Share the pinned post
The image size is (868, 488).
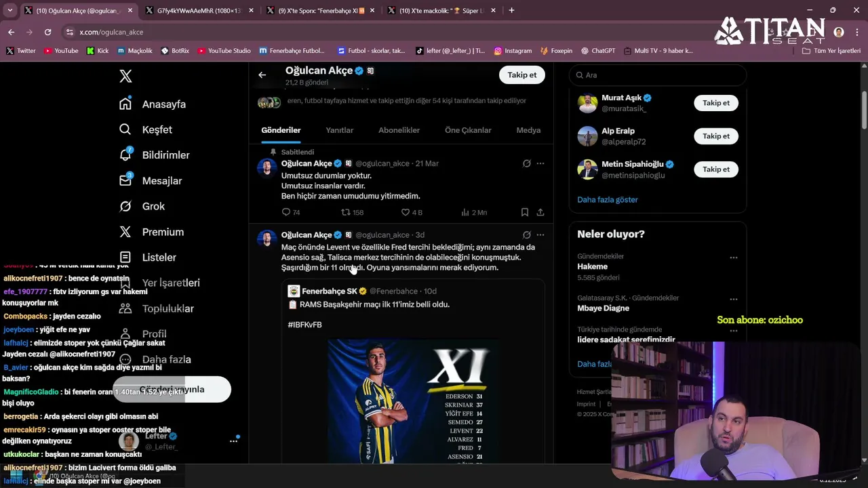(x=540, y=212)
